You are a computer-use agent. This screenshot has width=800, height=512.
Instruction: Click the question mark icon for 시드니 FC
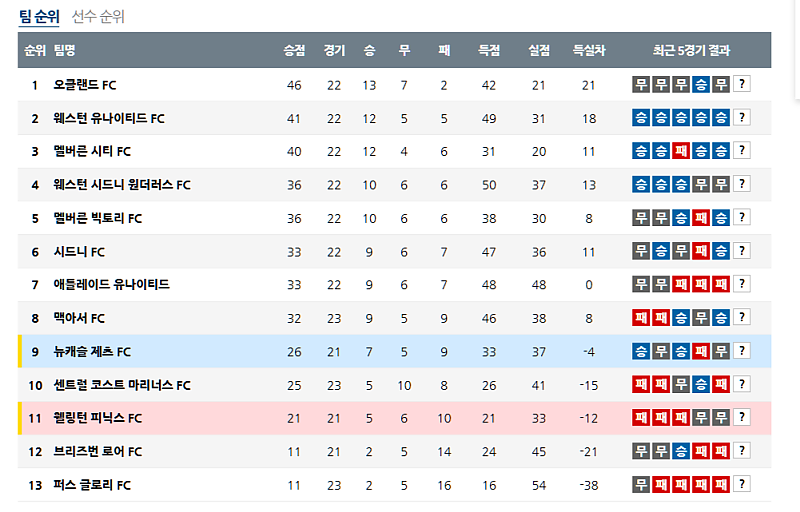pos(742,252)
